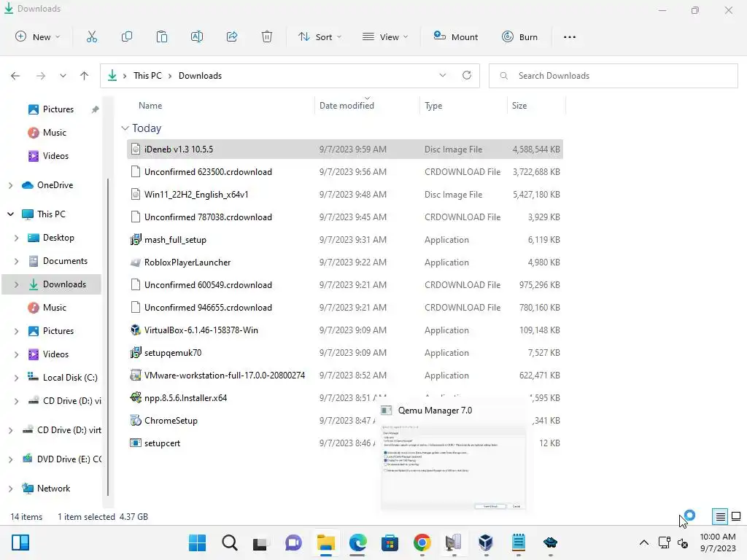The width and height of the screenshot is (747, 560).
Task: Select the iDeneb v1.3 10.5.5 file
Action: (x=345, y=149)
